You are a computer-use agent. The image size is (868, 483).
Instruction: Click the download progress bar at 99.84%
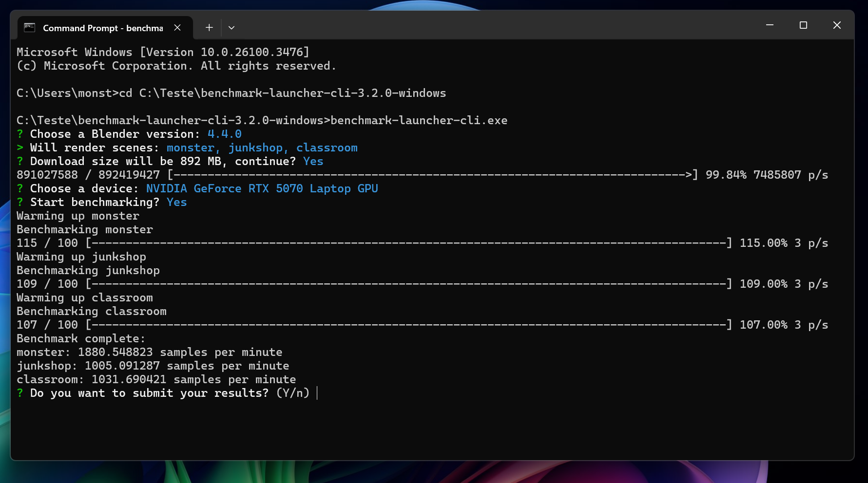(x=433, y=175)
